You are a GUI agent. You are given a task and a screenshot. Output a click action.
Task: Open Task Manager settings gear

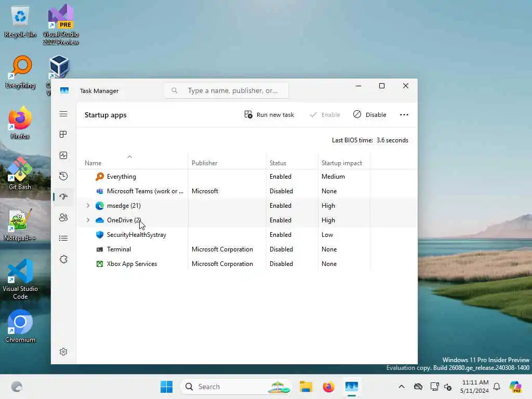(63, 352)
